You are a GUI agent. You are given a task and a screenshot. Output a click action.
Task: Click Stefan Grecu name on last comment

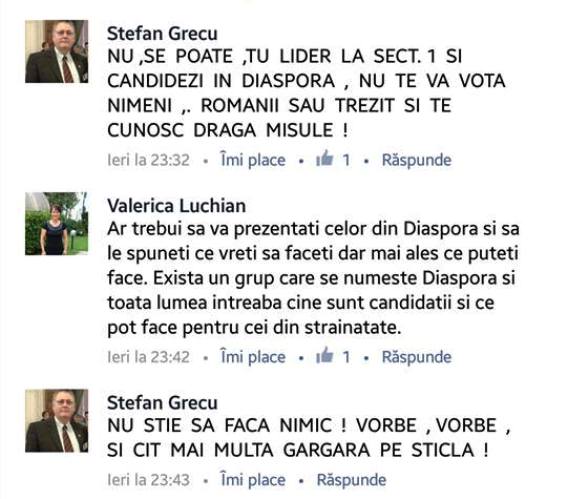coord(162,403)
